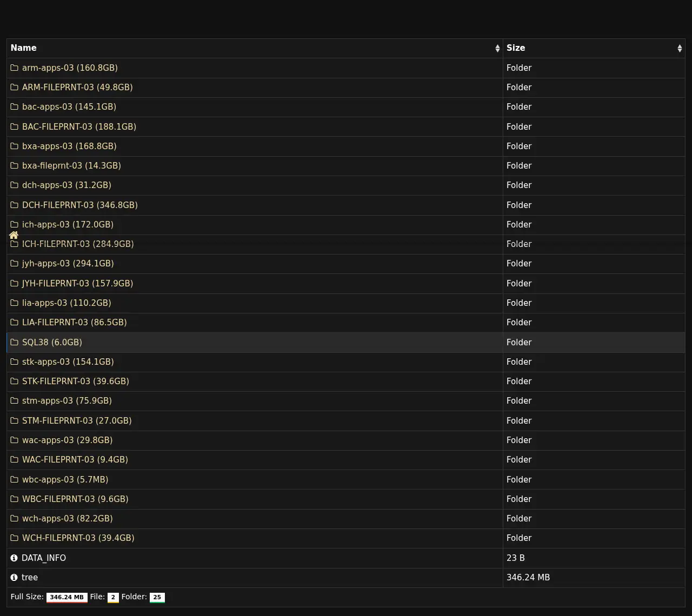Image resolution: width=692 pixels, height=616 pixels.
Task: Click the folder icon beside jyh-apps-03
Action: click(x=15, y=263)
